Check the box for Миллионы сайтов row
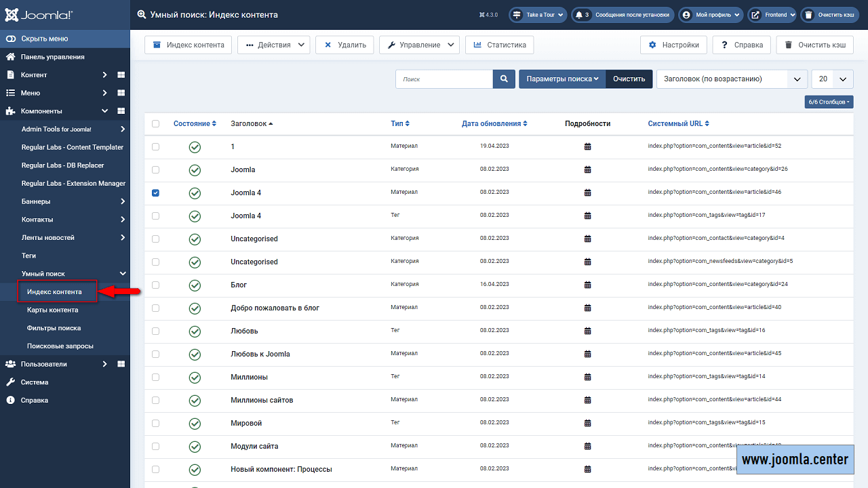This screenshot has height=488, width=868. (x=156, y=400)
